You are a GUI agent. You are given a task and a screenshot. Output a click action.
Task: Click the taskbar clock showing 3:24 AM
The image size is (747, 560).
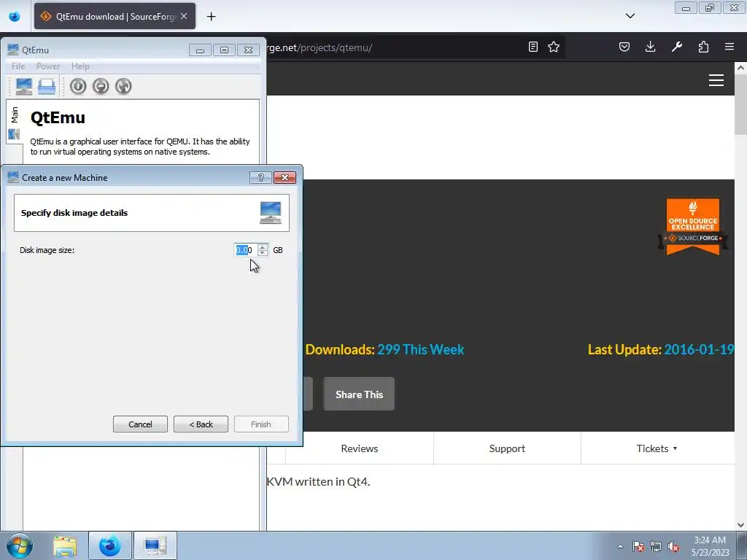coord(710,546)
